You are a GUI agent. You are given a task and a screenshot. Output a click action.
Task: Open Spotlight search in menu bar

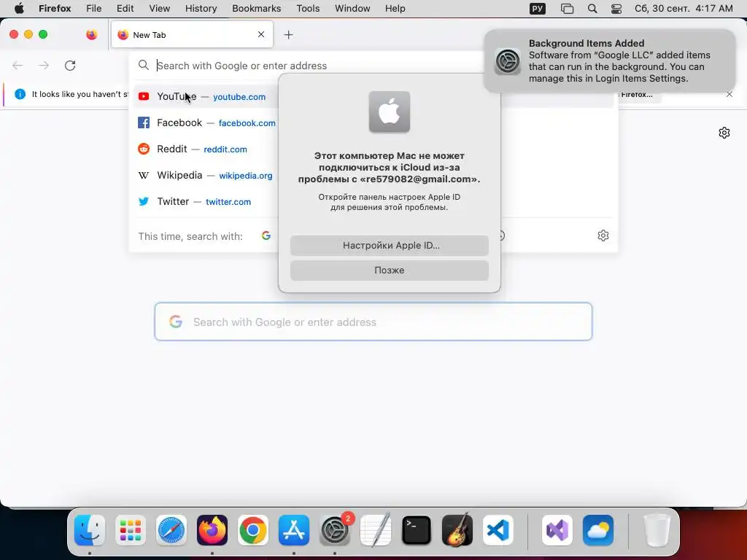[x=592, y=9]
